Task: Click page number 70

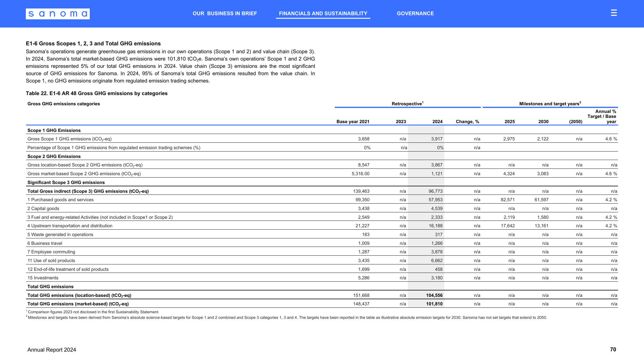Action: pyautogui.click(x=613, y=350)
